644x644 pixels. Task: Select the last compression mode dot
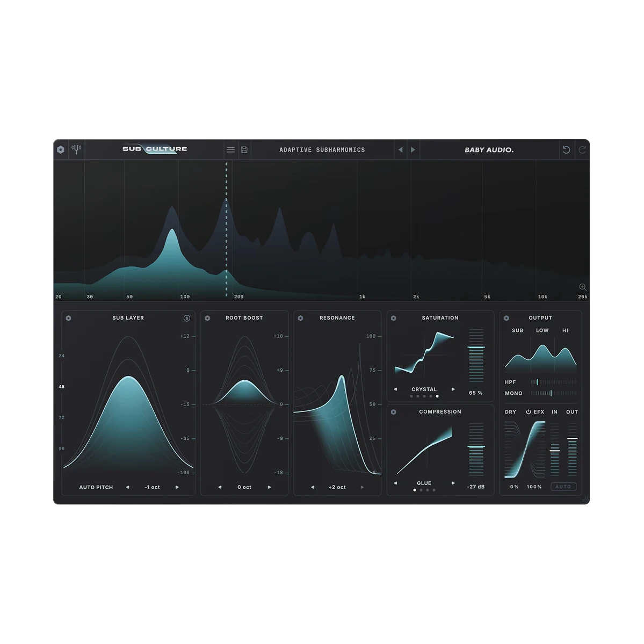point(433,490)
